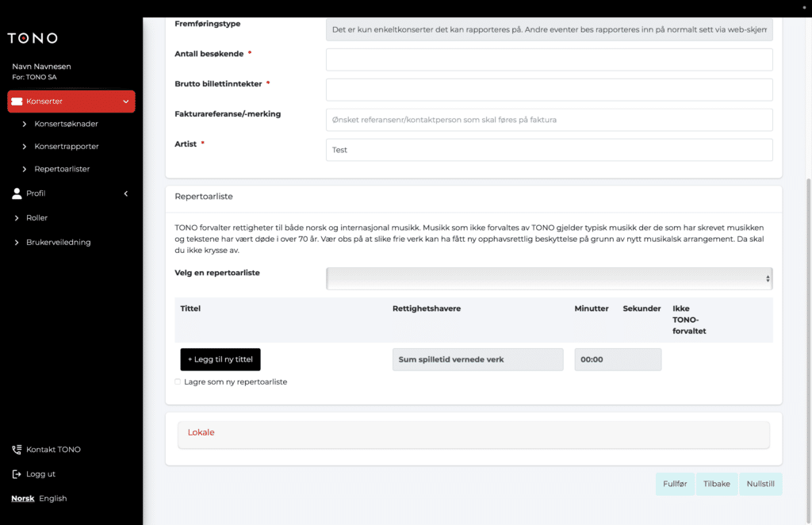The height and width of the screenshot is (525, 812).
Task: Open Konsertrapporter in sidebar
Action: pos(67,147)
